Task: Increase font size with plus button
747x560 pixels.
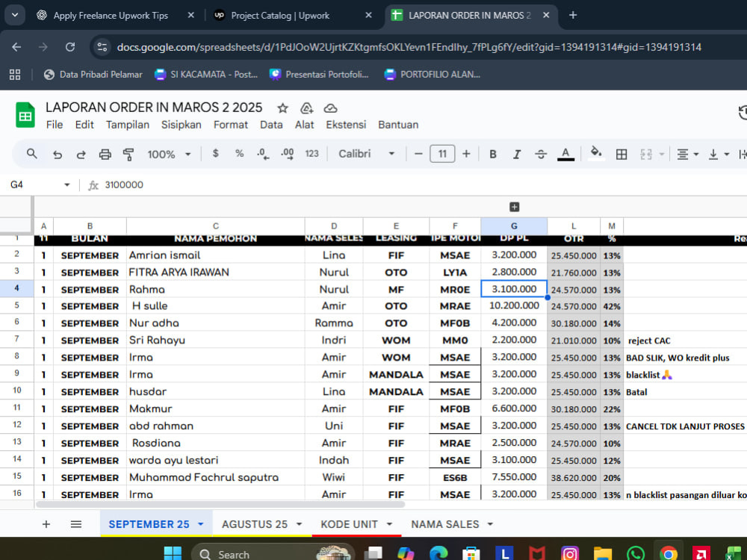Action: click(x=466, y=154)
